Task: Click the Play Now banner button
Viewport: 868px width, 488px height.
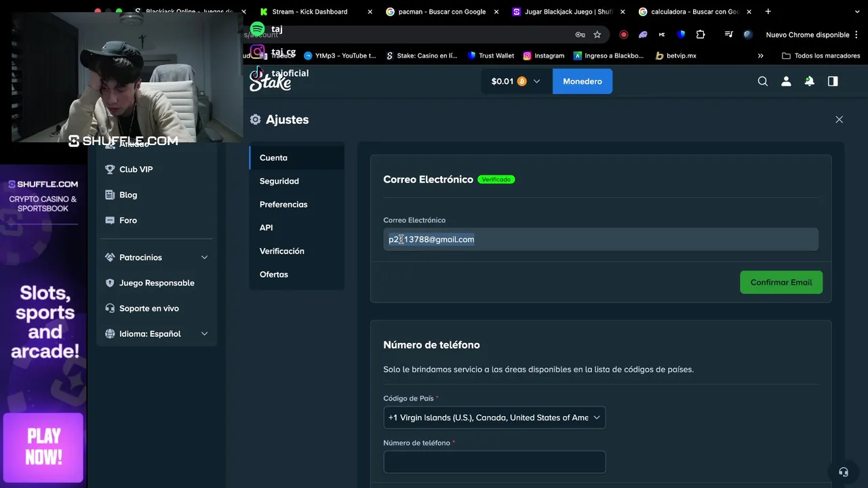Action: point(43,447)
